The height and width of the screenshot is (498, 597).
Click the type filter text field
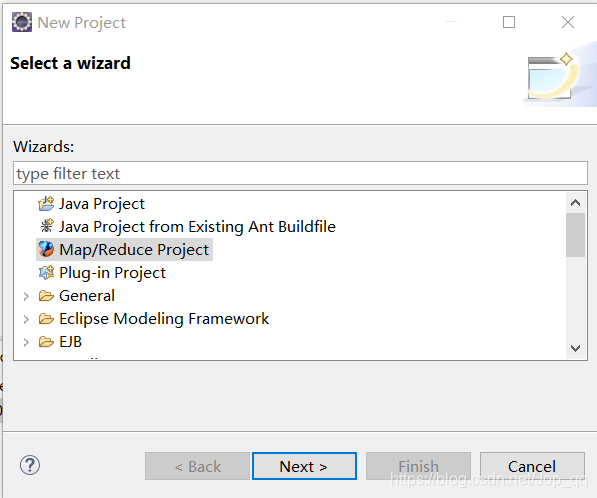[300, 174]
